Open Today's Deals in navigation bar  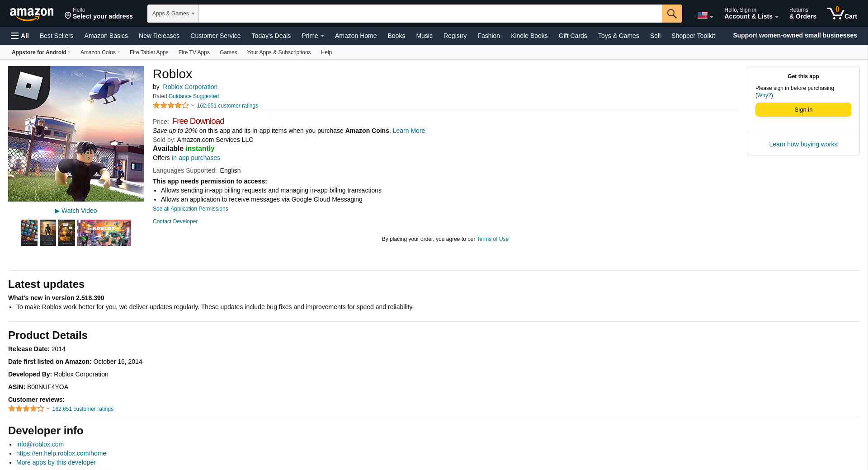[x=271, y=36]
